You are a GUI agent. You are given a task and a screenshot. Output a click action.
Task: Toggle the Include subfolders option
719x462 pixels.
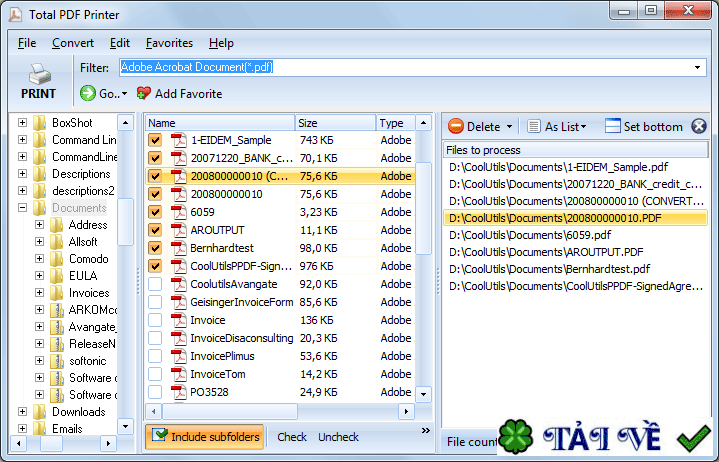coord(205,436)
